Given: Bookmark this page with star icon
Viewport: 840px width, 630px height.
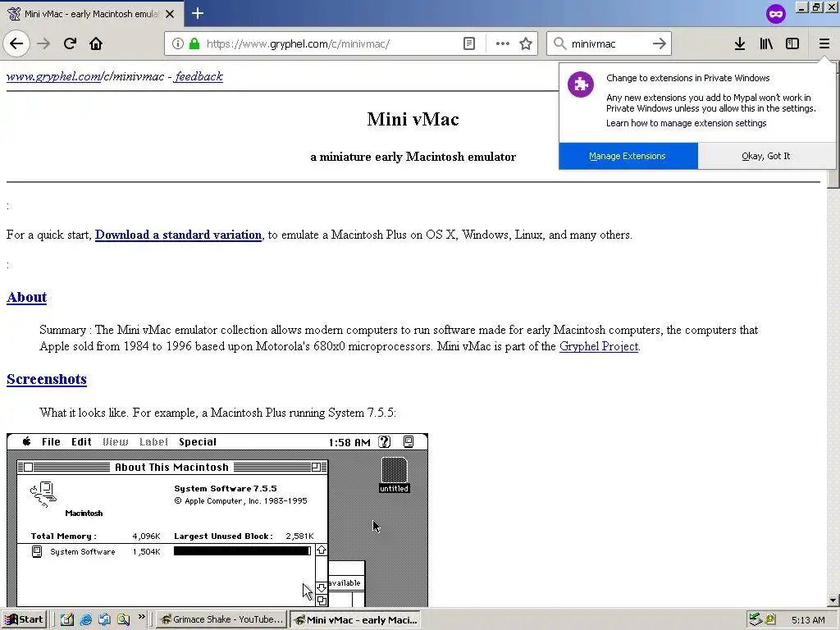Looking at the screenshot, I should pos(526,43).
